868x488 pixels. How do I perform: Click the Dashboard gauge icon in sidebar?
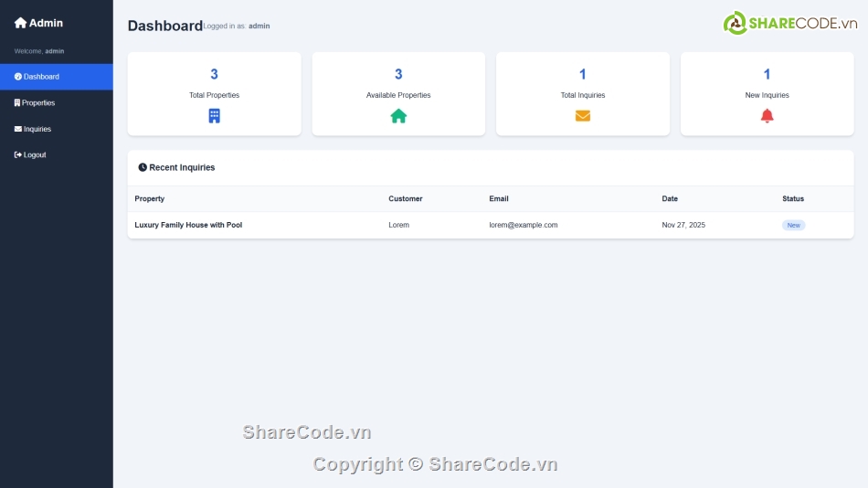click(x=17, y=77)
